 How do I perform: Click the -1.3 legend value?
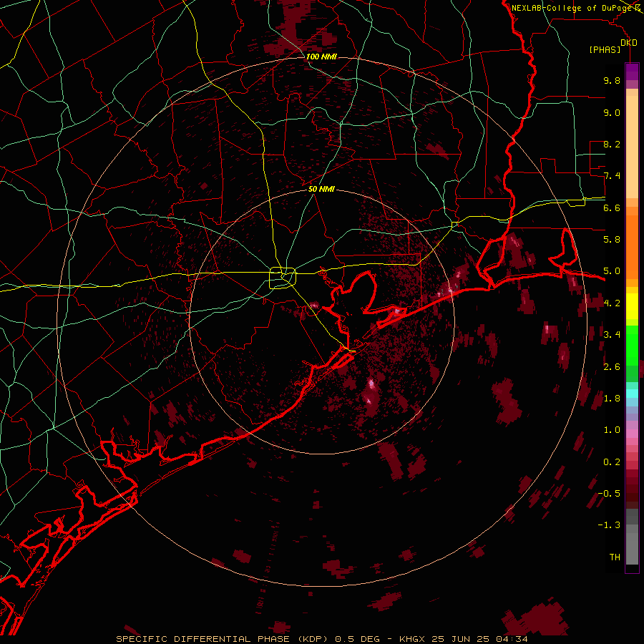[x=609, y=525]
